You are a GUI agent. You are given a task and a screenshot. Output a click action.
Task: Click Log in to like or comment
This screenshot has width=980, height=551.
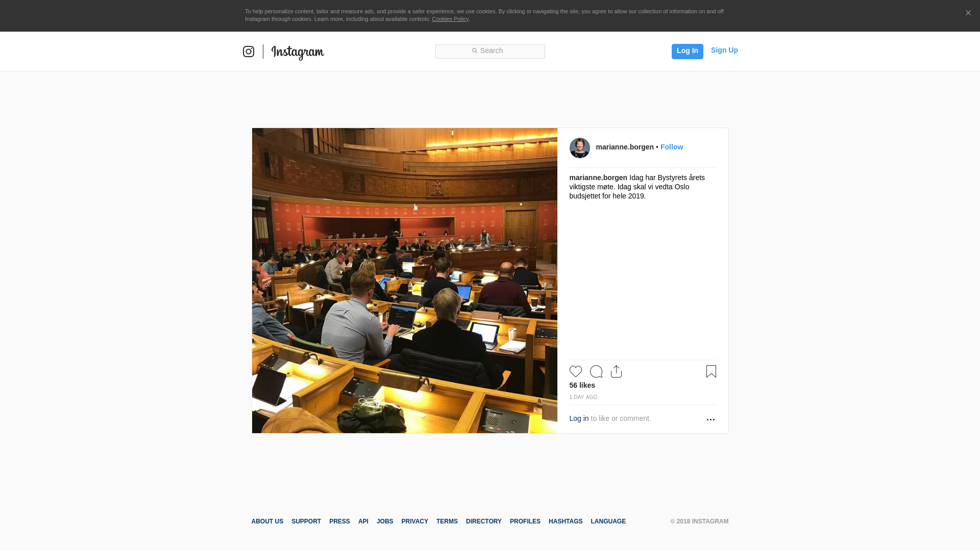tap(579, 418)
